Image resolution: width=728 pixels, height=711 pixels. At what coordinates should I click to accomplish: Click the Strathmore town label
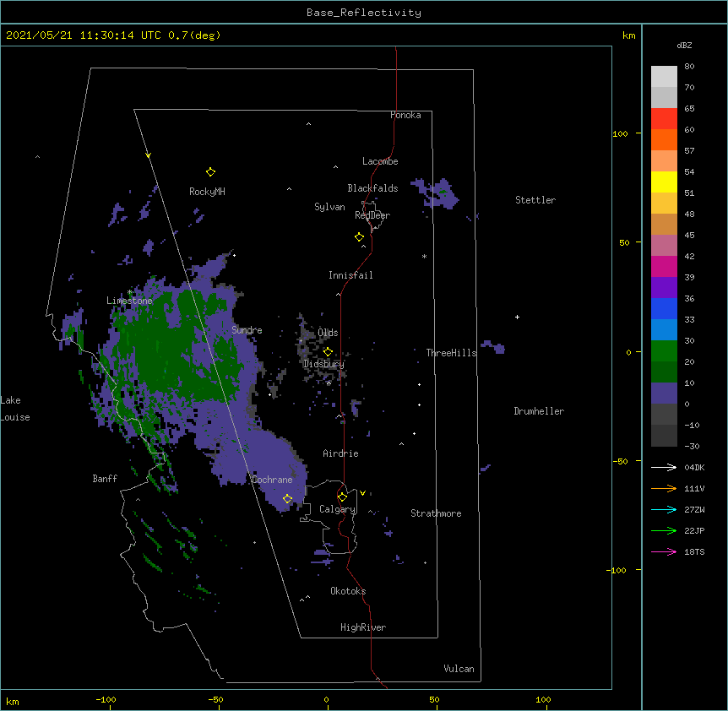click(436, 513)
